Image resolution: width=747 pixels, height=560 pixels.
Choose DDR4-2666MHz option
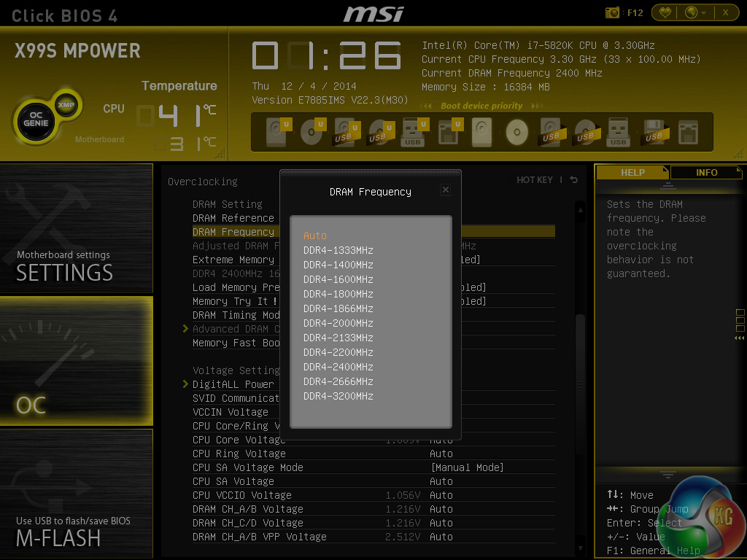click(338, 381)
